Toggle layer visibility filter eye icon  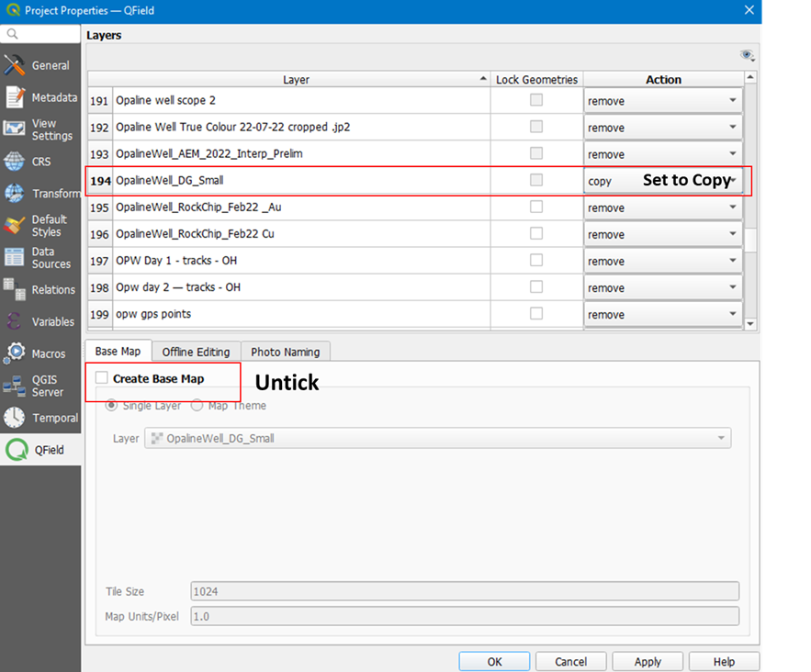(x=748, y=55)
